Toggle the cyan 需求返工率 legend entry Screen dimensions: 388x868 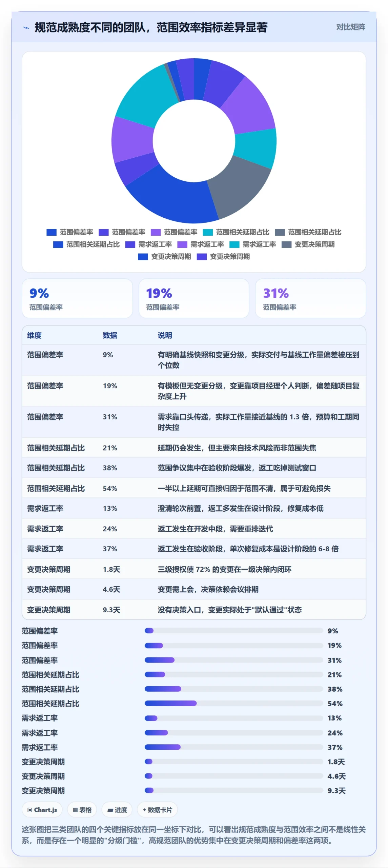tap(253, 244)
